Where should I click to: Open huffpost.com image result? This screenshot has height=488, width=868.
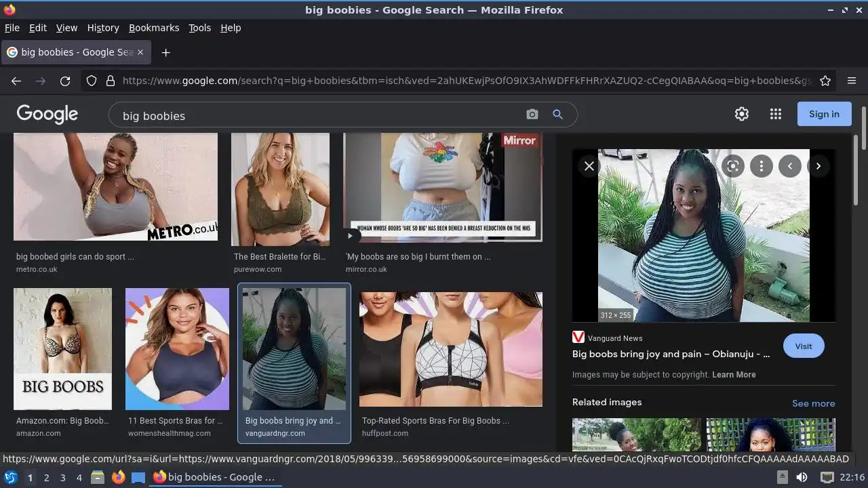451,349
